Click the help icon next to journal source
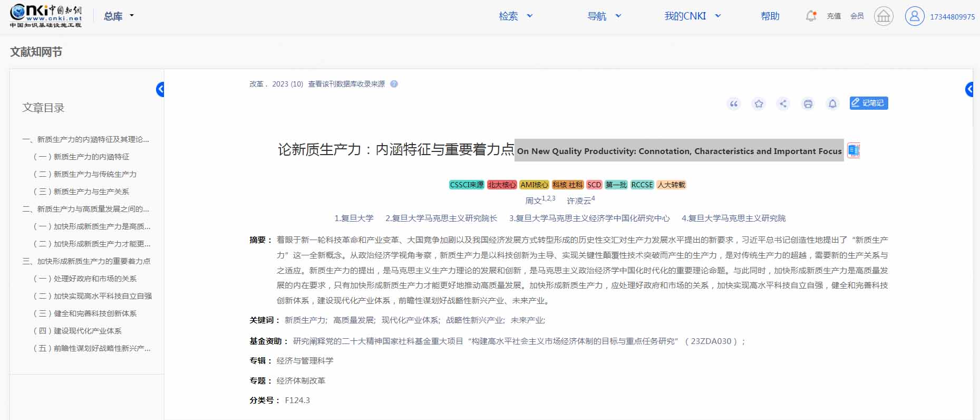Screen dimensions: 980x420 [x=394, y=84]
